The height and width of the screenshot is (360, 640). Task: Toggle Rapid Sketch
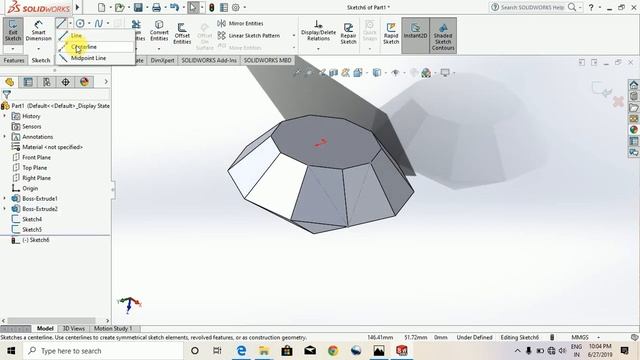click(391, 33)
